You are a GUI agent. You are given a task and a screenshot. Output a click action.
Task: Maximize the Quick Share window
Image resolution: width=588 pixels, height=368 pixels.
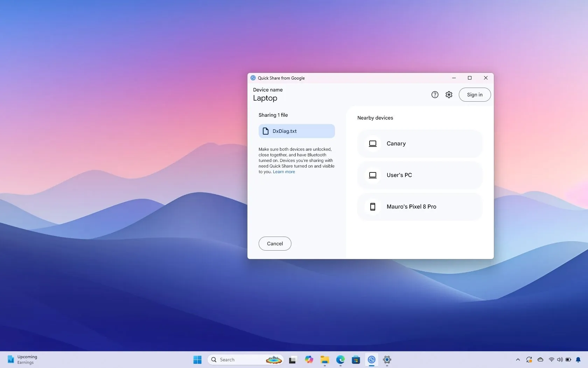[470, 78]
